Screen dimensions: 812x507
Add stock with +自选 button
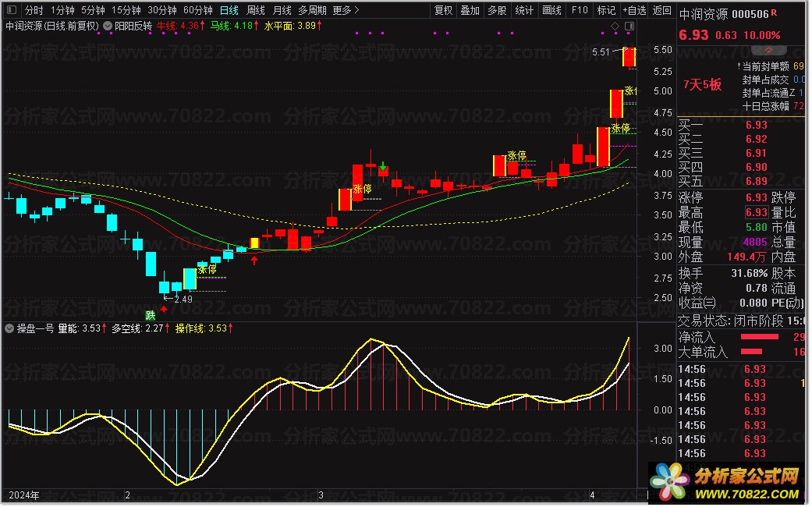[634, 10]
